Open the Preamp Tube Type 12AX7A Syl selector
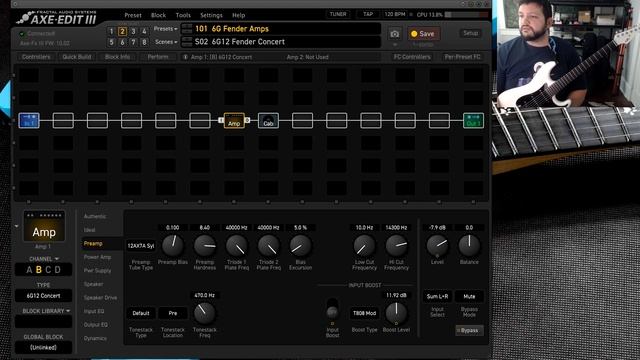 (x=141, y=246)
